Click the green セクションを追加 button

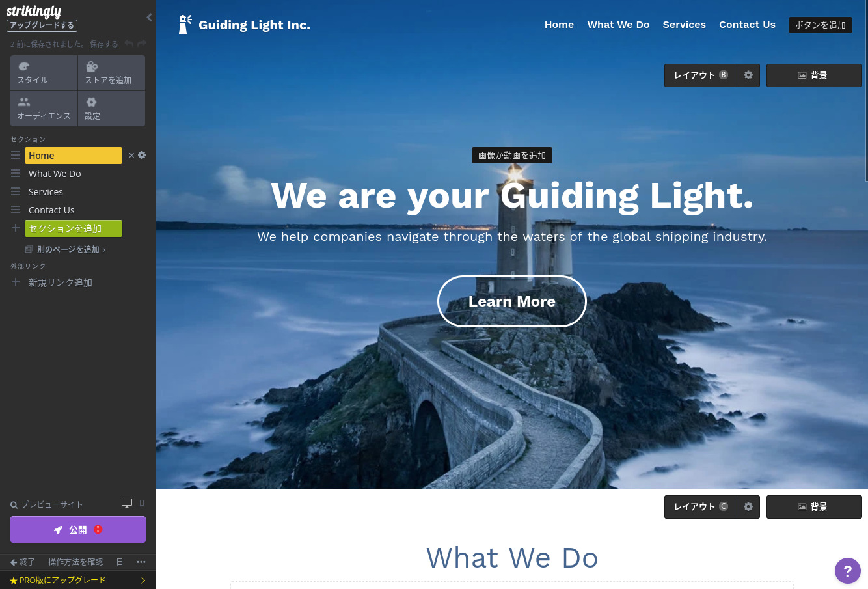74,228
